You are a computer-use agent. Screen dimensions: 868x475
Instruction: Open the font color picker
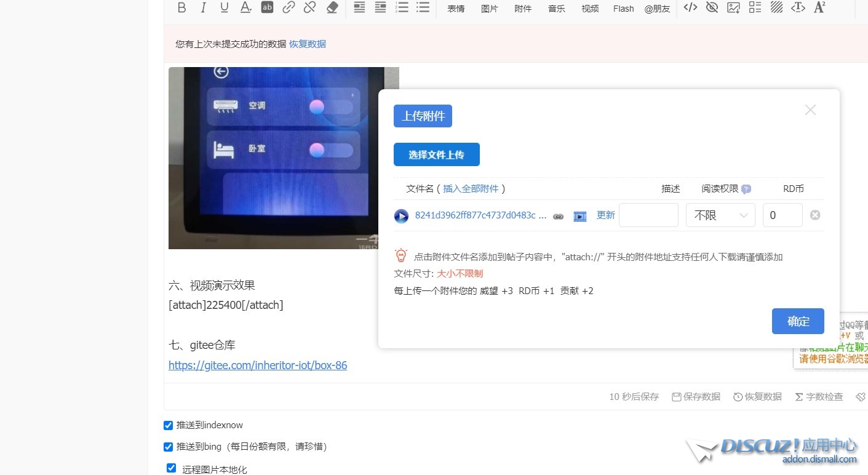(245, 8)
